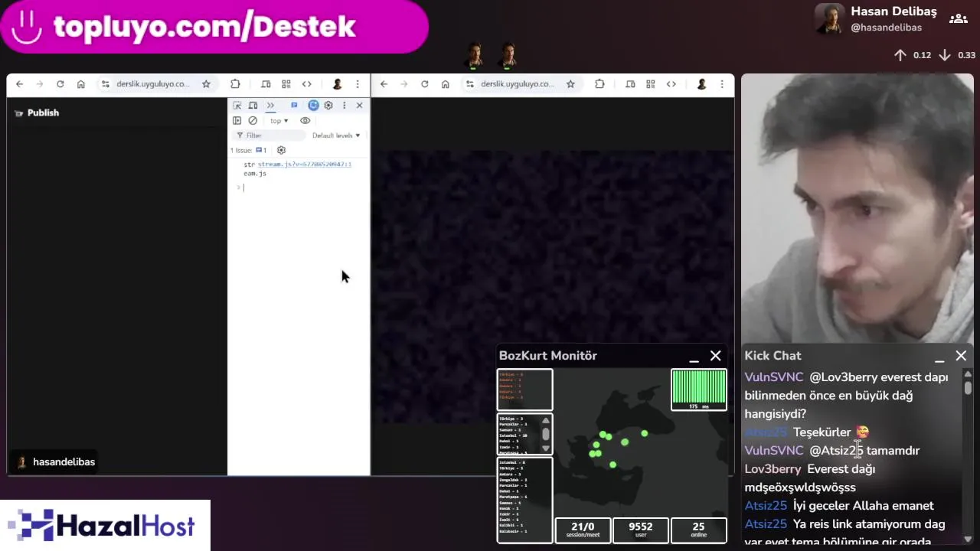Close the BozKurt Monitör panel

pos(716,356)
